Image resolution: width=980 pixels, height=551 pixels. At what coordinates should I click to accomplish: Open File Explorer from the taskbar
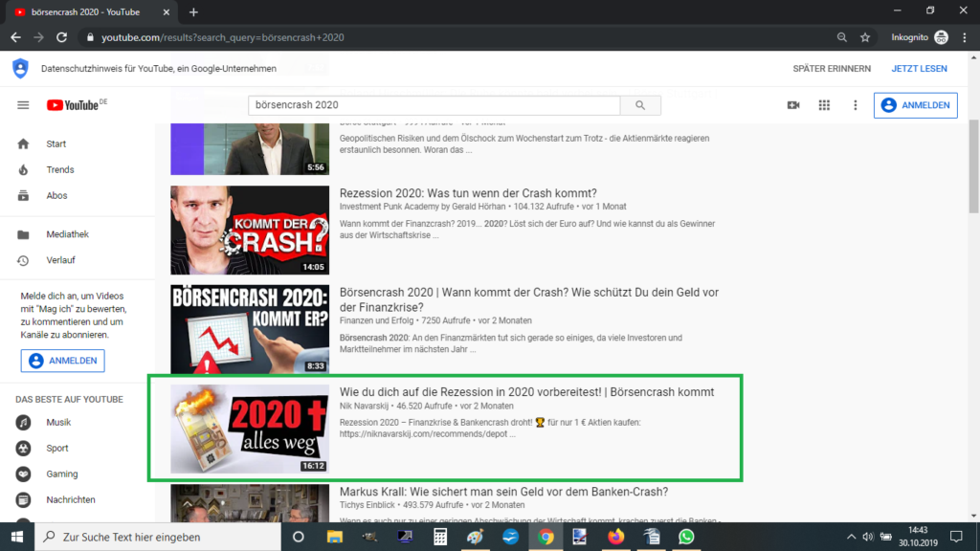(x=334, y=537)
